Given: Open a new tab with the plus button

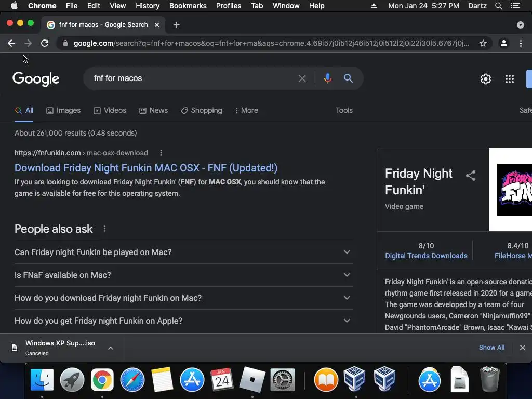Looking at the screenshot, I should point(177,25).
